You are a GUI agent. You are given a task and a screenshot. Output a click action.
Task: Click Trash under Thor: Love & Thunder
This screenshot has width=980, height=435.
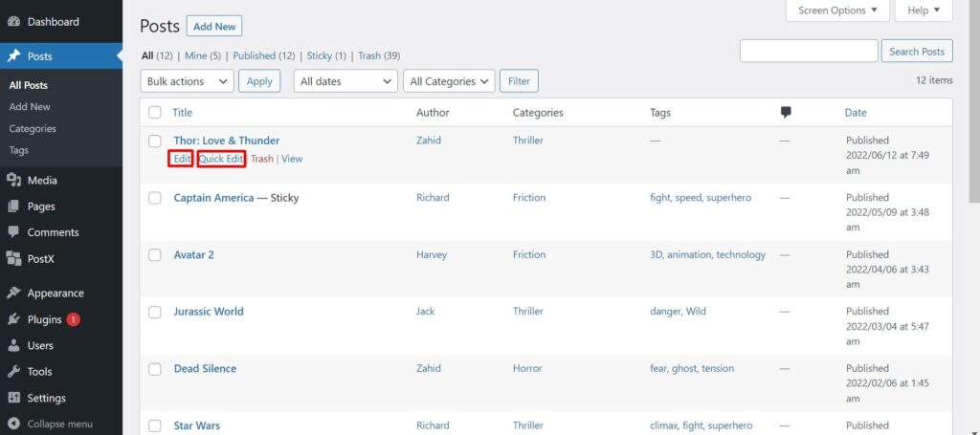[x=262, y=159]
